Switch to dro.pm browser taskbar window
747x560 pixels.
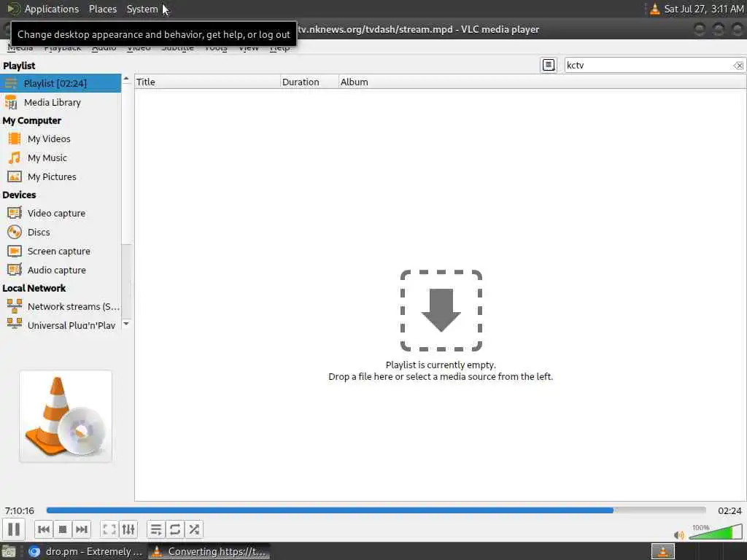[x=86, y=551]
